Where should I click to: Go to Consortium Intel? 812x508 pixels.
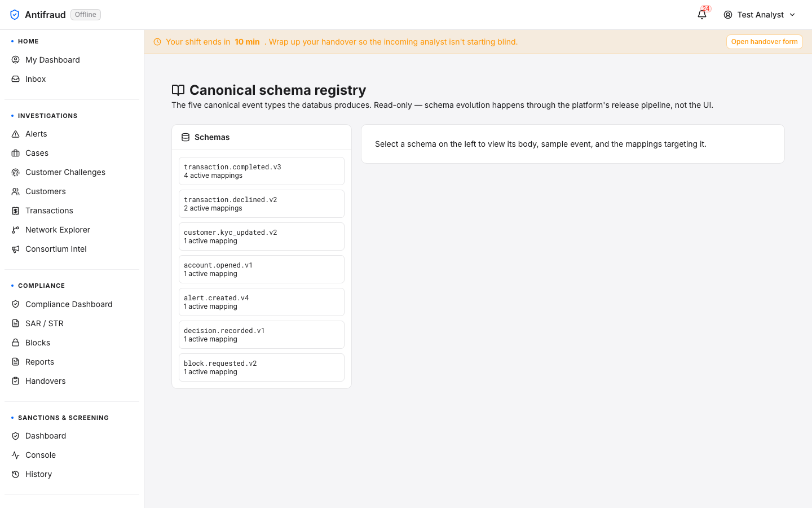[72, 249]
